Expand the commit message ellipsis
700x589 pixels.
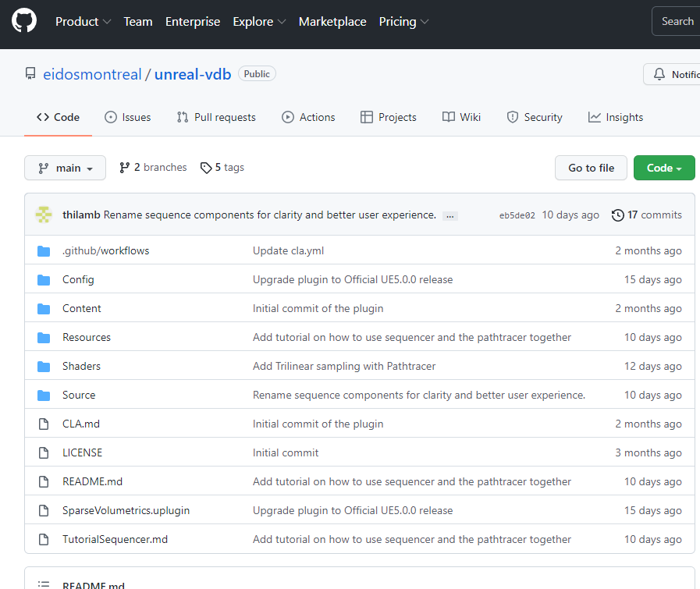click(x=449, y=216)
